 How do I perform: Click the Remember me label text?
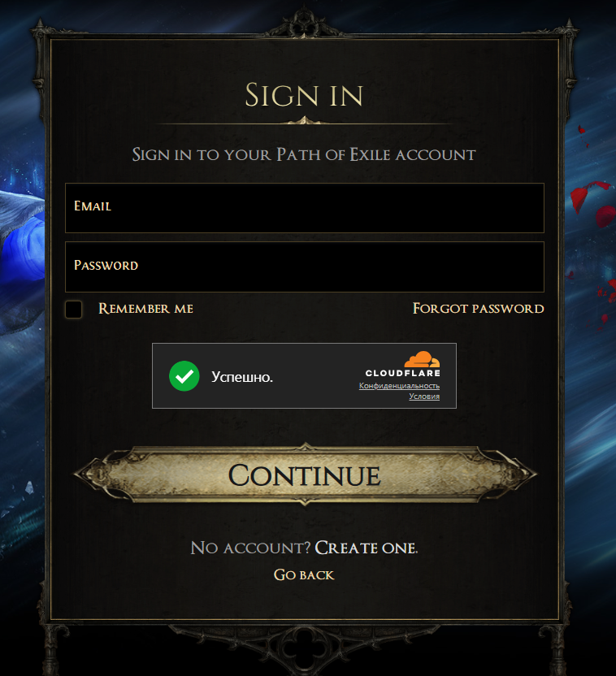click(145, 309)
